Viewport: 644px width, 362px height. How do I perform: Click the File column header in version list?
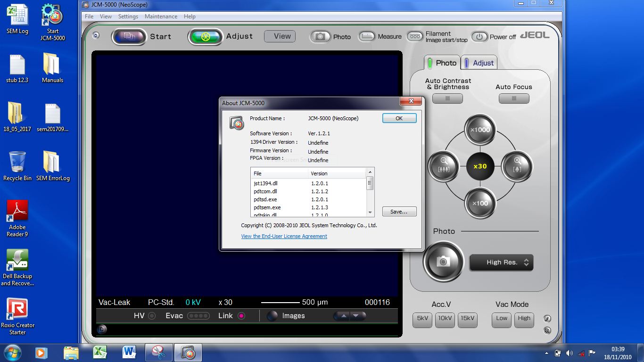[x=280, y=173]
